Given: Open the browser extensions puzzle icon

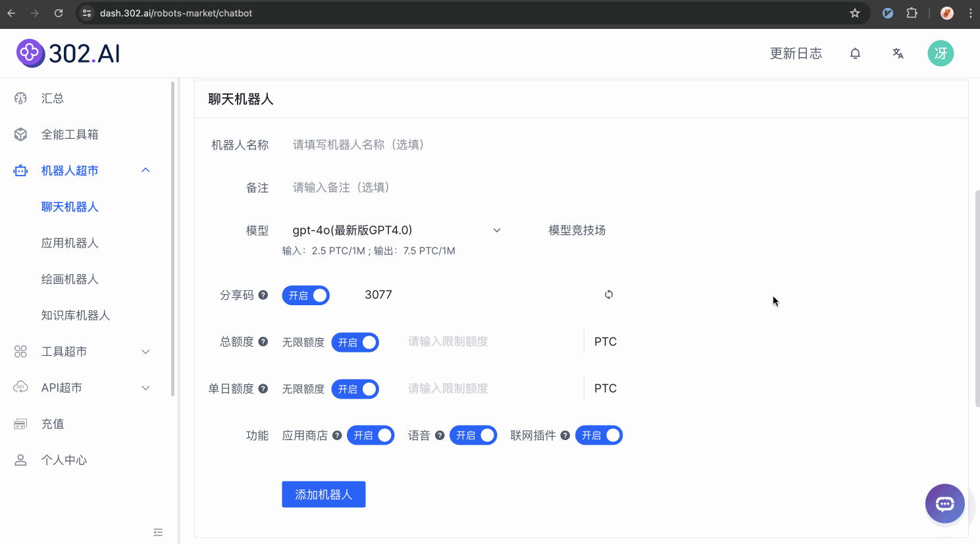Looking at the screenshot, I should (912, 13).
